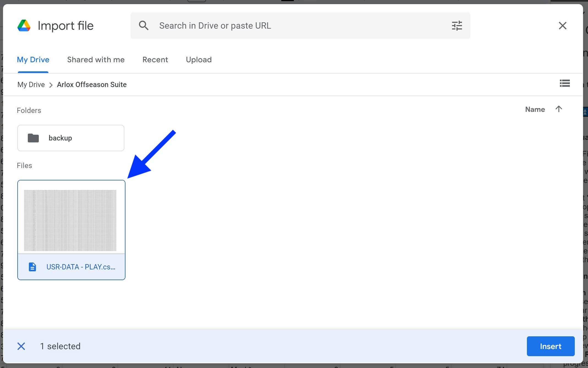
Task: Close the Import file dialog
Action: pyautogui.click(x=562, y=26)
